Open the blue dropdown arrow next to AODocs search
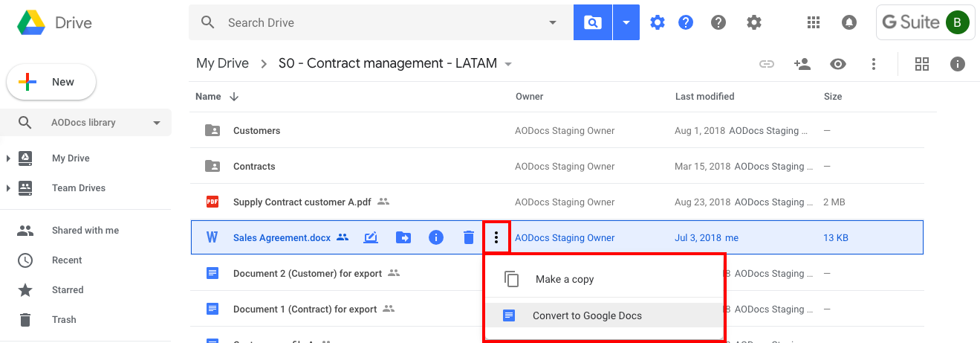This screenshot has width=980, height=343. coord(626,22)
